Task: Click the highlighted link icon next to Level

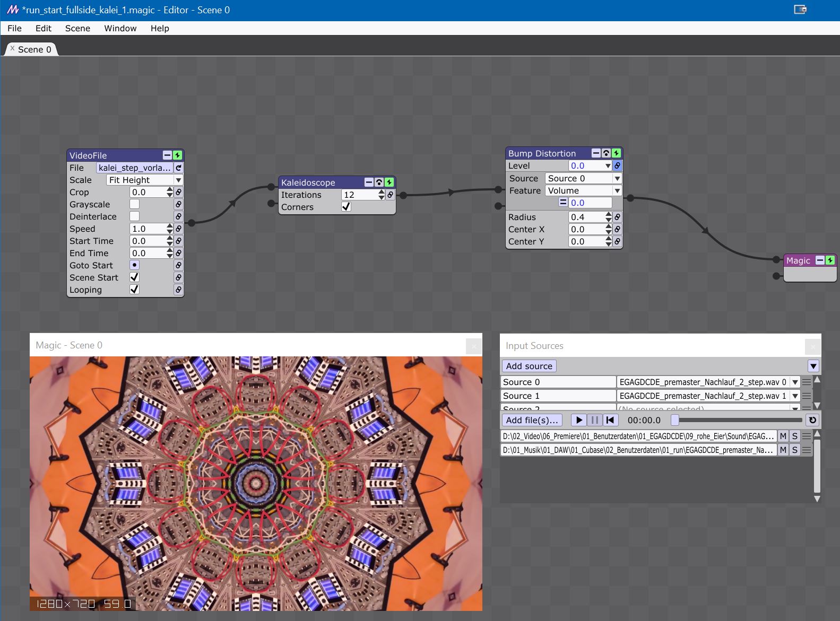Action: tap(617, 165)
